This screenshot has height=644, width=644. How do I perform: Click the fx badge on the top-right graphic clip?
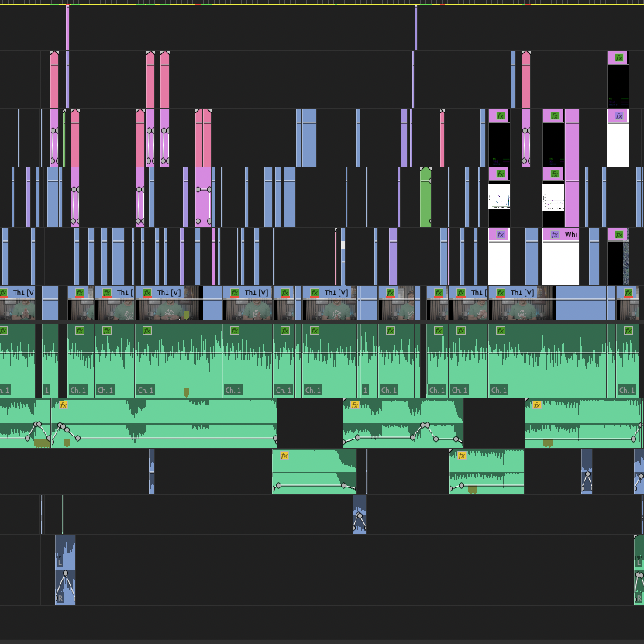[x=618, y=57]
